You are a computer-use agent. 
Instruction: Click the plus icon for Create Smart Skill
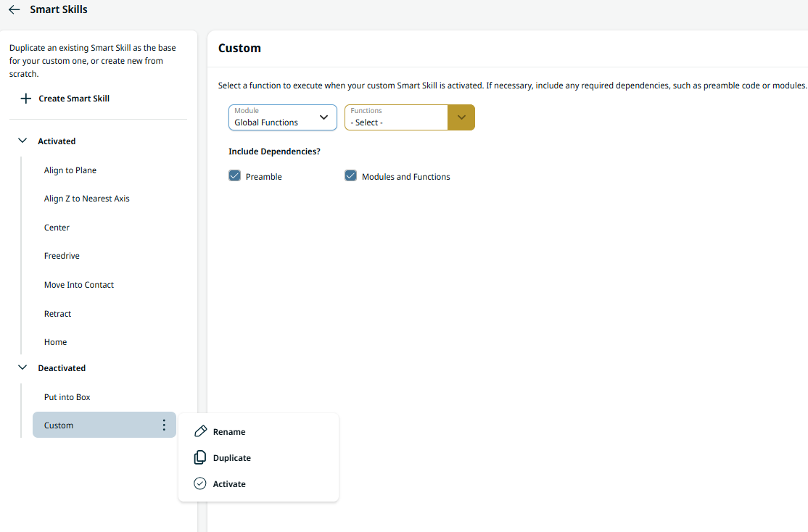(25, 99)
